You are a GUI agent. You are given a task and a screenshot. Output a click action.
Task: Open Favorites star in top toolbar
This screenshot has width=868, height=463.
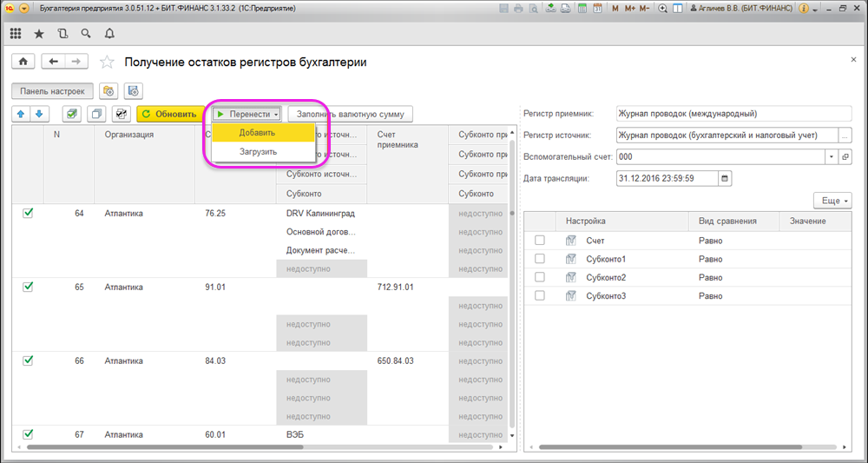click(x=39, y=34)
